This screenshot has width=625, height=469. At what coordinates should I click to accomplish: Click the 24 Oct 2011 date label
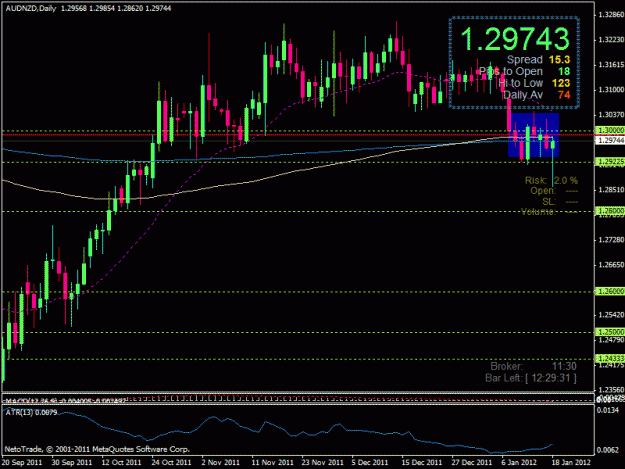[x=171, y=463]
